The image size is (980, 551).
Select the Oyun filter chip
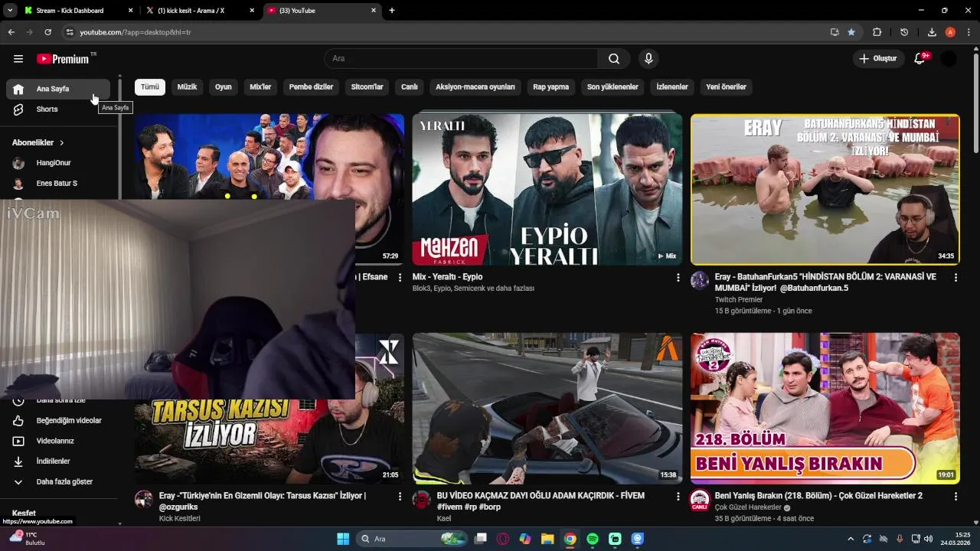(x=224, y=87)
